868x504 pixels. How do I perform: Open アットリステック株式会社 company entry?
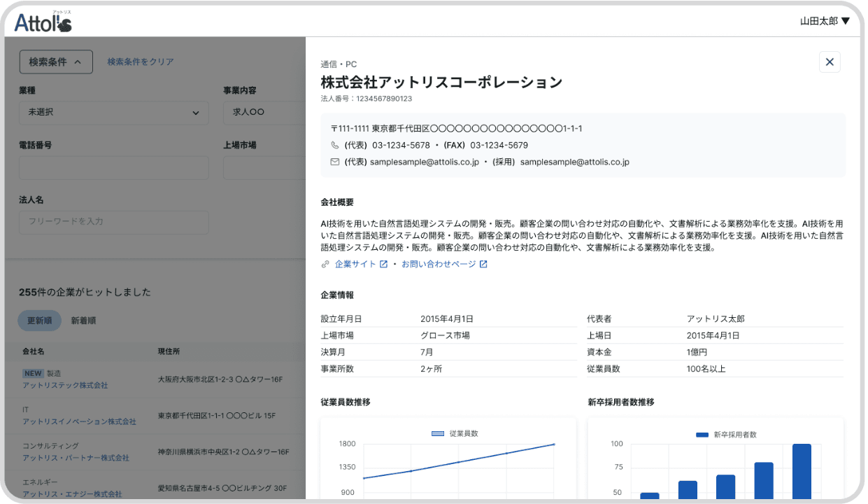(65, 386)
